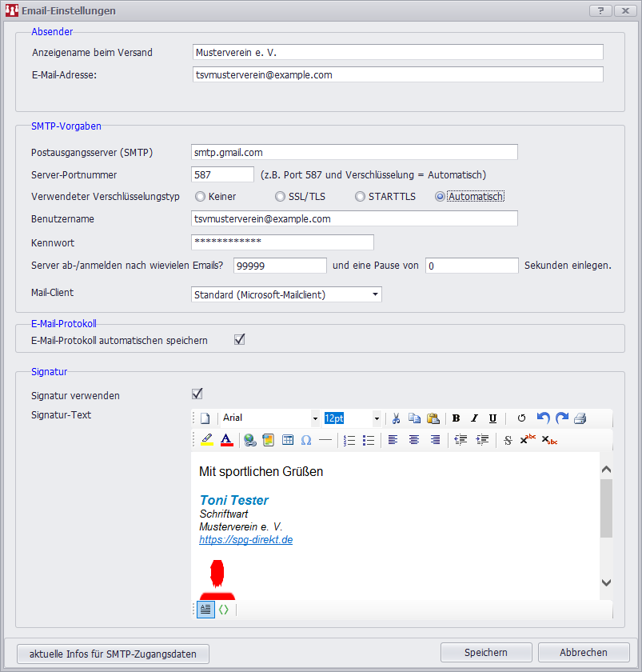Uncheck 'E-Mail-Protokoll automatischen speichern'

point(239,340)
